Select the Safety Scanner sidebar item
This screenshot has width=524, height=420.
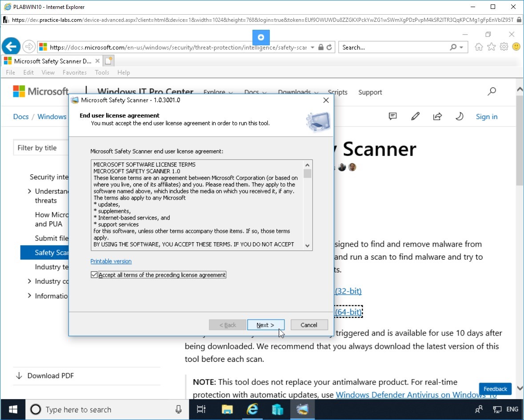44,252
